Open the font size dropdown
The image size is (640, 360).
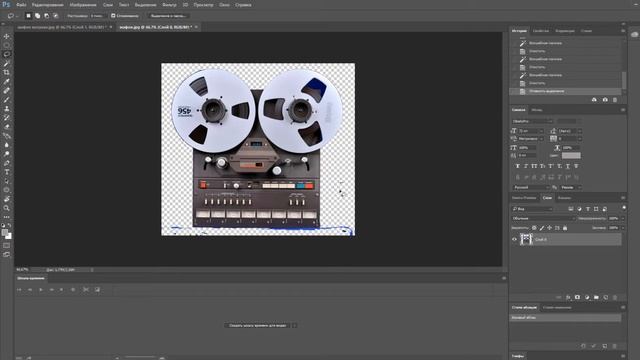tap(541, 131)
